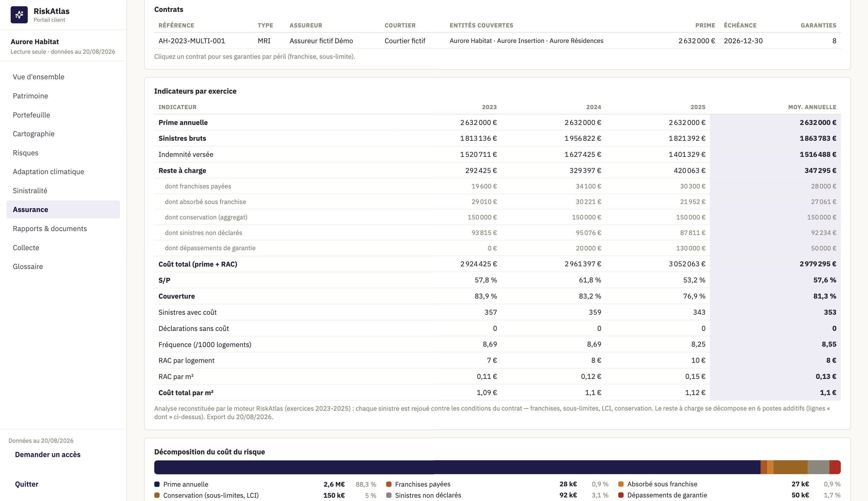Click the Franchises payées legend swatch
This screenshot has height=501, width=868.
click(x=389, y=484)
